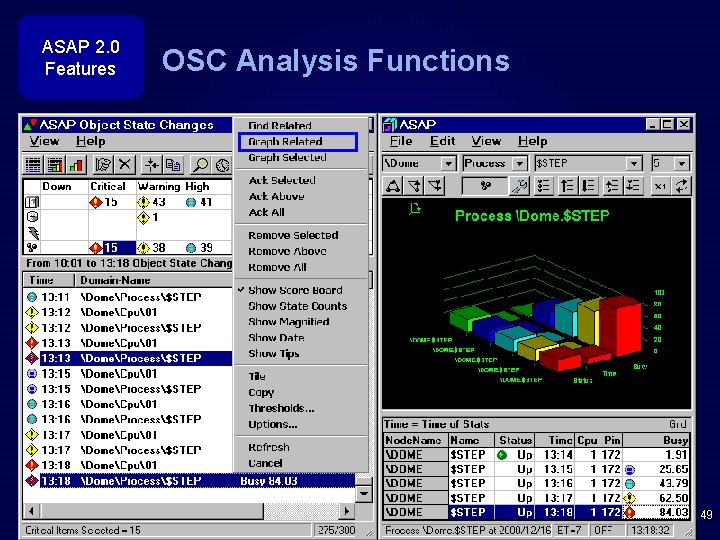Click the acknowledge hand toolbar icon
Image resolution: width=720 pixels, height=540 pixels.
103,164
